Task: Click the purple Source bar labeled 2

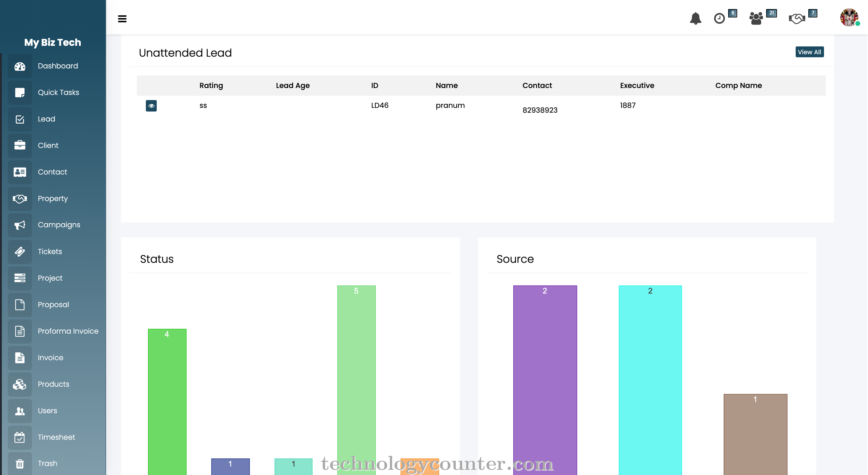Action: [x=545, y=380]
